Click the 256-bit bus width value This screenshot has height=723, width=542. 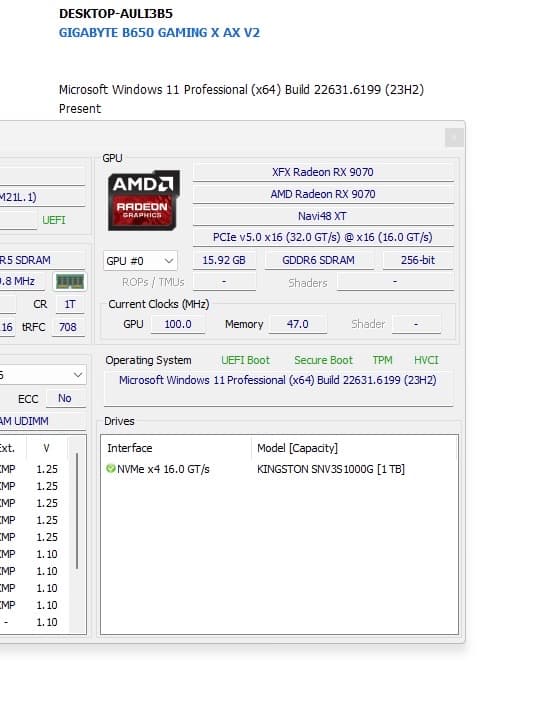click(418, 260)
